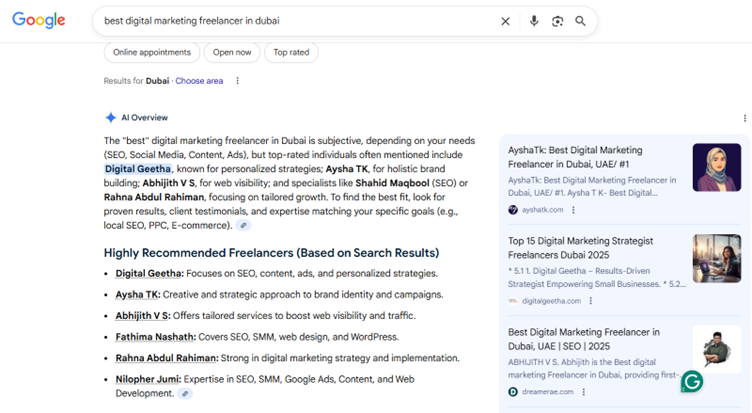Click the AI Overview sparkle icon
752x413 pixels.
[x=111, y=118]
